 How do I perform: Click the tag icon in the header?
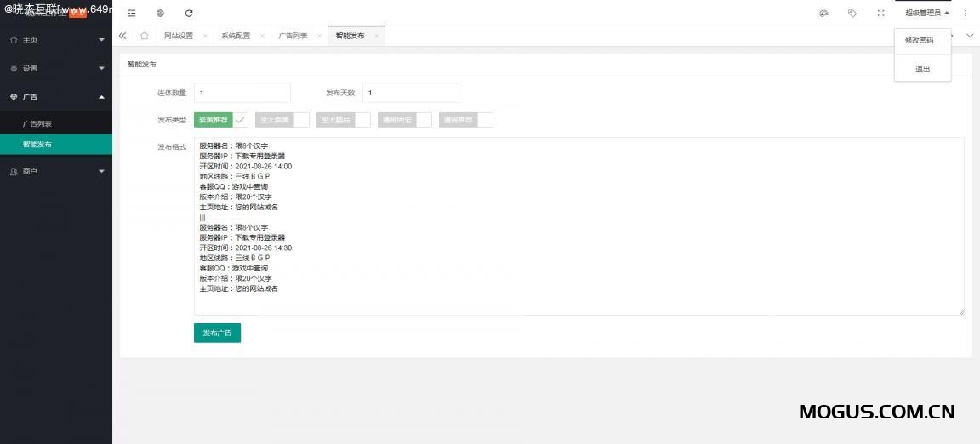pos(852,13)
